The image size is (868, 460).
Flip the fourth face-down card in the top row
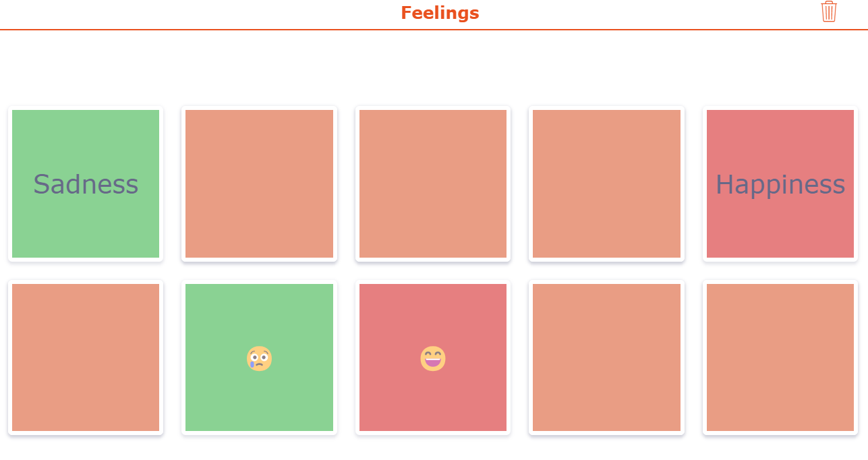(606, 183)
